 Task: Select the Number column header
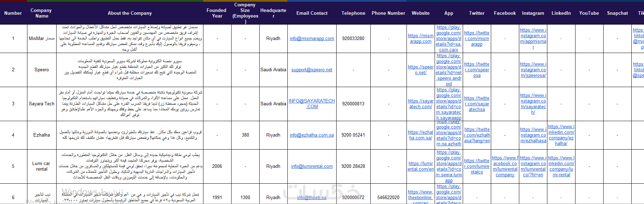(x=13, y=13)
